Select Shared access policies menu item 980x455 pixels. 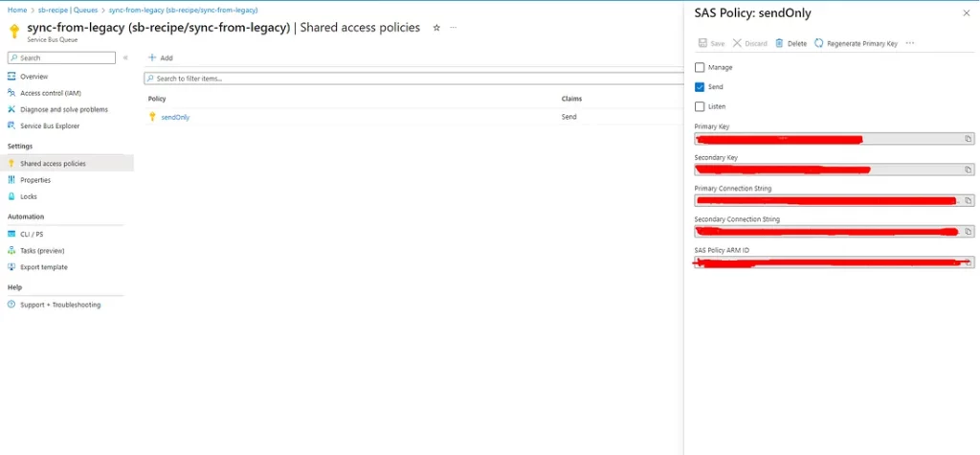pos(67,164)
